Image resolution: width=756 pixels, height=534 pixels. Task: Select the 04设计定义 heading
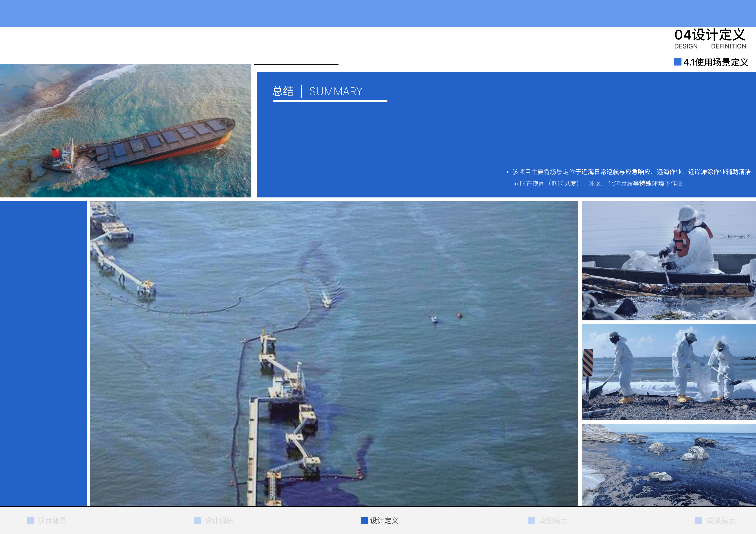(710, 35)
